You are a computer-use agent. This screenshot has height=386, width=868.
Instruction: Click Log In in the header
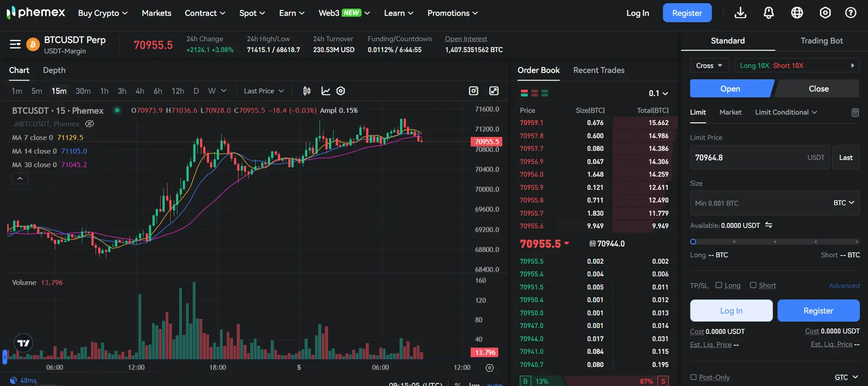[637, 13]
